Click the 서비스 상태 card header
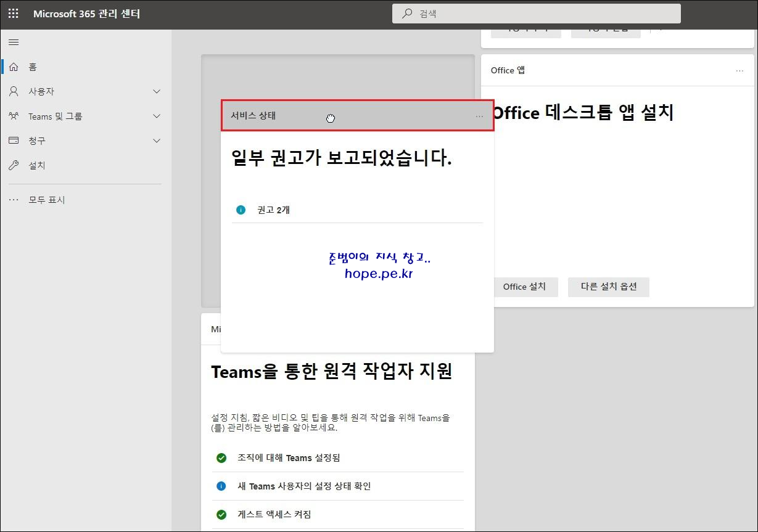The image size is (758, 532). [x=358, y=116]
